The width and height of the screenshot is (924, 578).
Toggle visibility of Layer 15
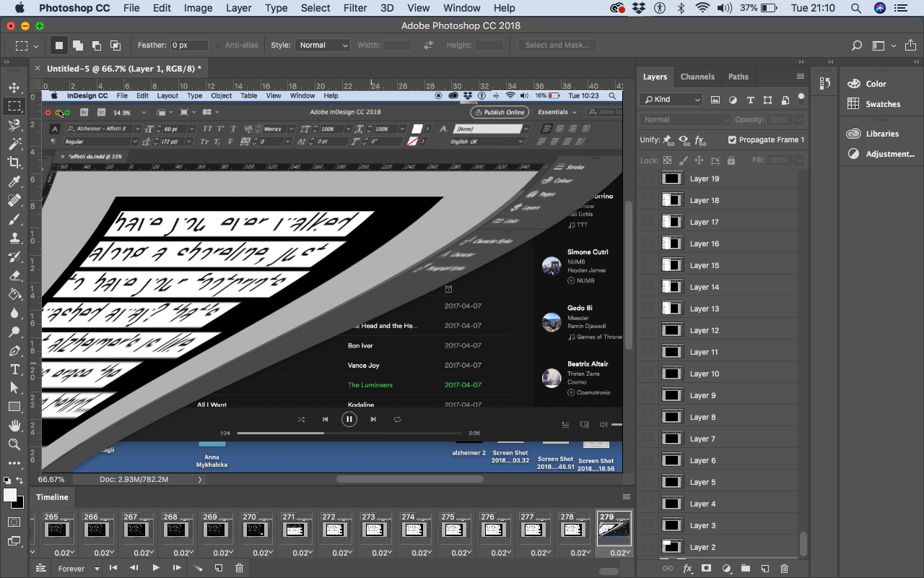648,265
